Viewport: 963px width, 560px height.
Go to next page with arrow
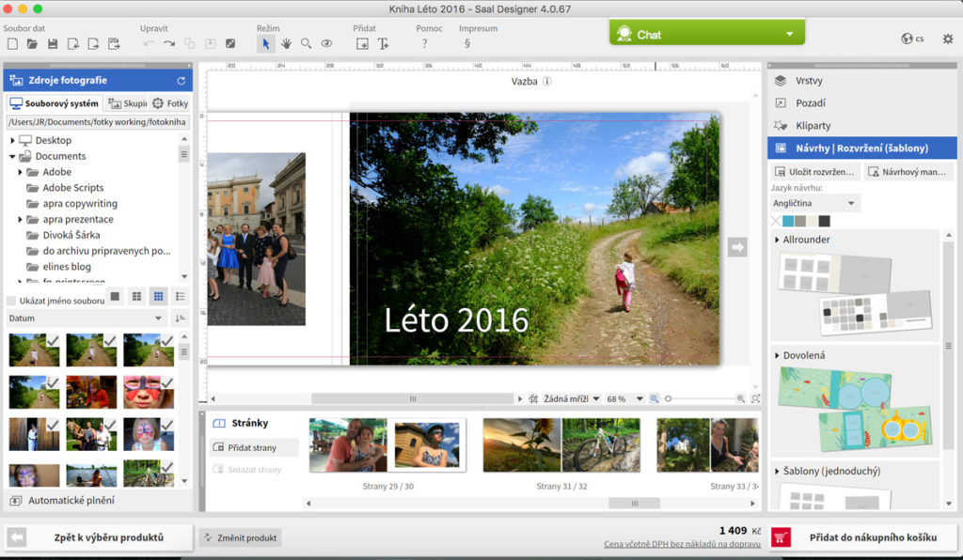pyautogui.click(x=737, y=247)
